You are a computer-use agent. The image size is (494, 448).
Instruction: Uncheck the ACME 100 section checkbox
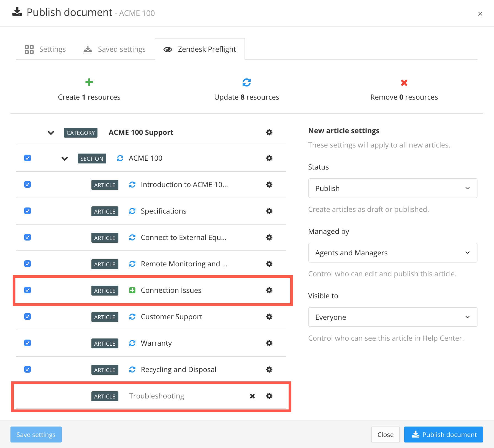click(28, 158)
